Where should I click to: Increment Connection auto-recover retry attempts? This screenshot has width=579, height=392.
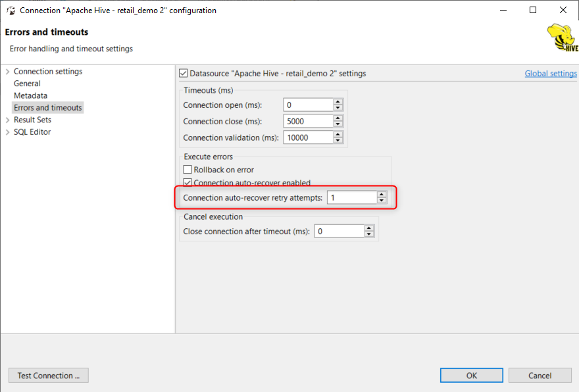(x=380, y=195)
